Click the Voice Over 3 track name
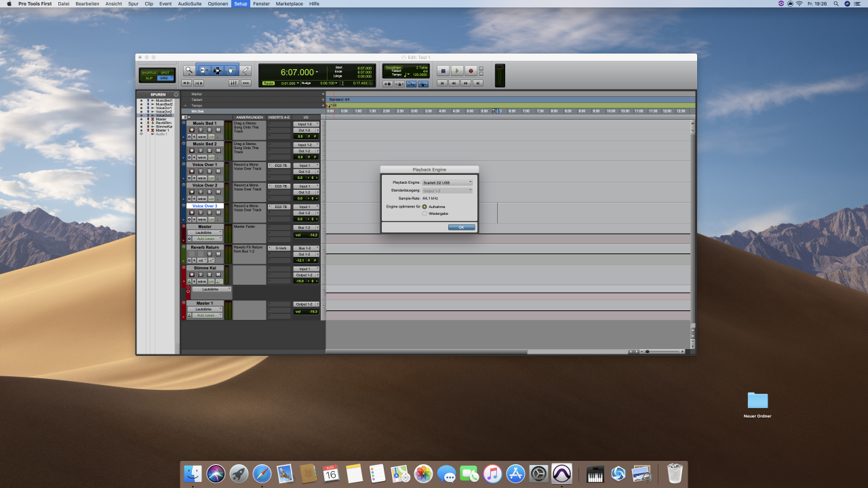 (x=205, y=206)
